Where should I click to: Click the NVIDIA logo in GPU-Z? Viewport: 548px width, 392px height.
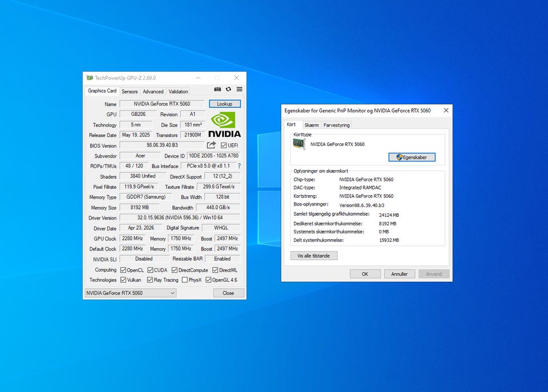(x=224, y=124)
